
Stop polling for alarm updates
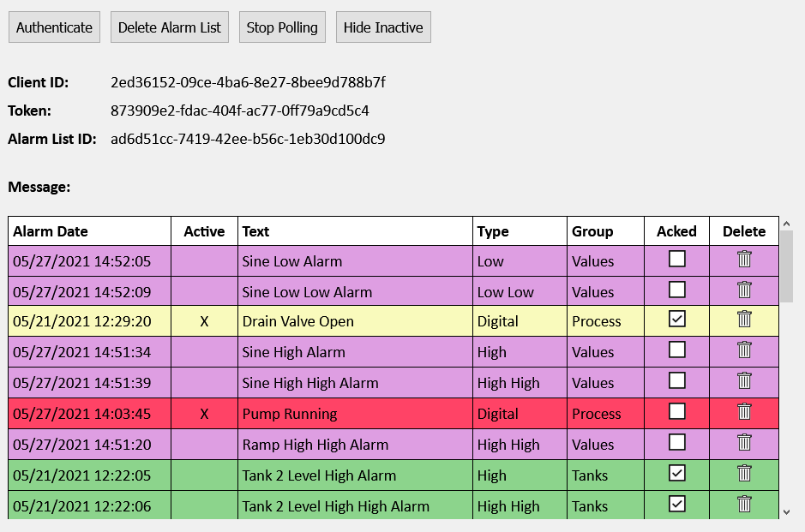[x=282, y=27]
